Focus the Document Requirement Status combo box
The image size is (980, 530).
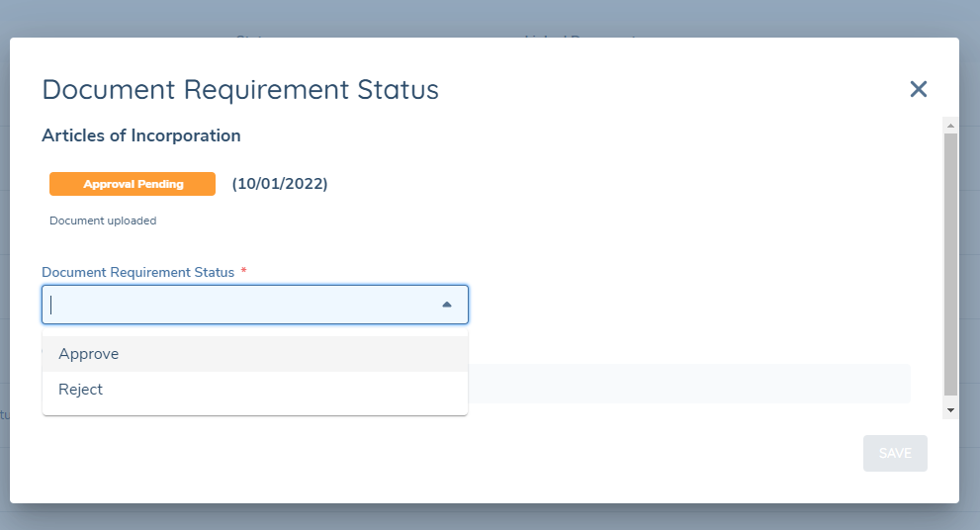237,305
